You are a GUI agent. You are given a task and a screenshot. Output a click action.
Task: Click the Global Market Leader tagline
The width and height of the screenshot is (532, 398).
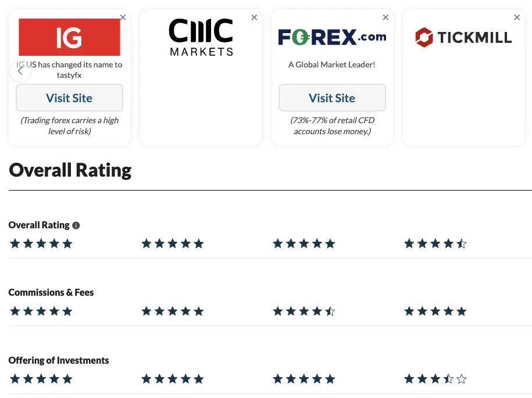click(331, 64)
